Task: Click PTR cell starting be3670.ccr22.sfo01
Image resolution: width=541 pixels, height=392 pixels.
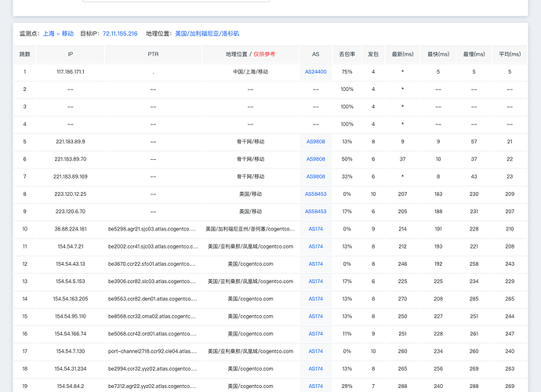Action: point(152,264)
